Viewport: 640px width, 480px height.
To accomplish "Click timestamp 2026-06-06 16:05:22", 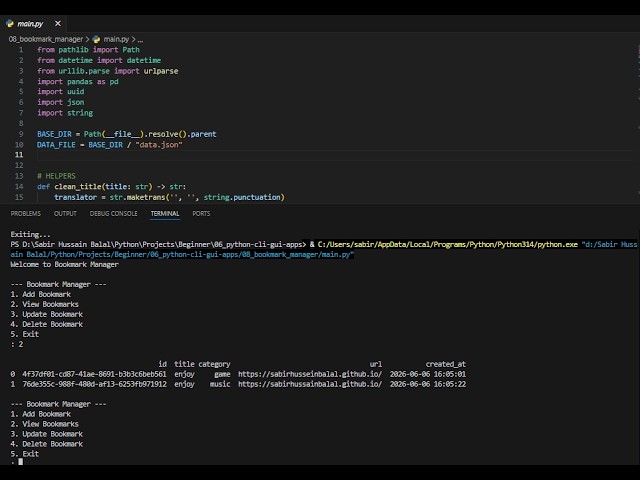I will (428, 384).
